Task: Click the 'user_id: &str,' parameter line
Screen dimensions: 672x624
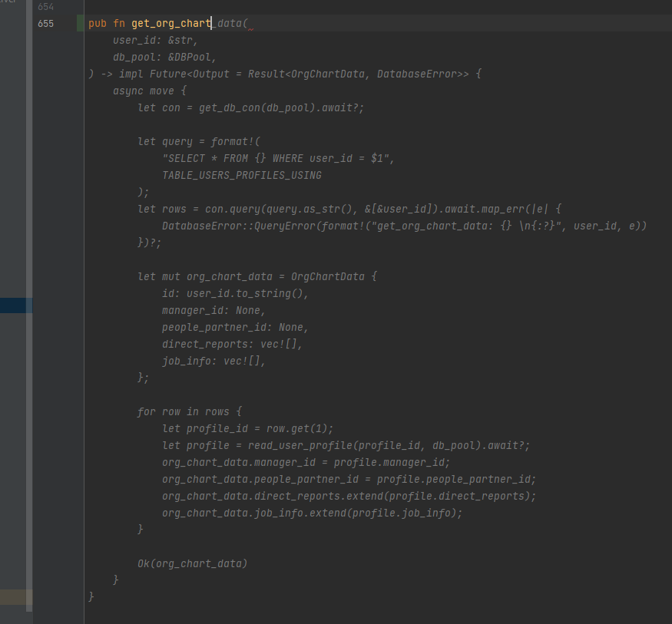Action: pos(155,40)
